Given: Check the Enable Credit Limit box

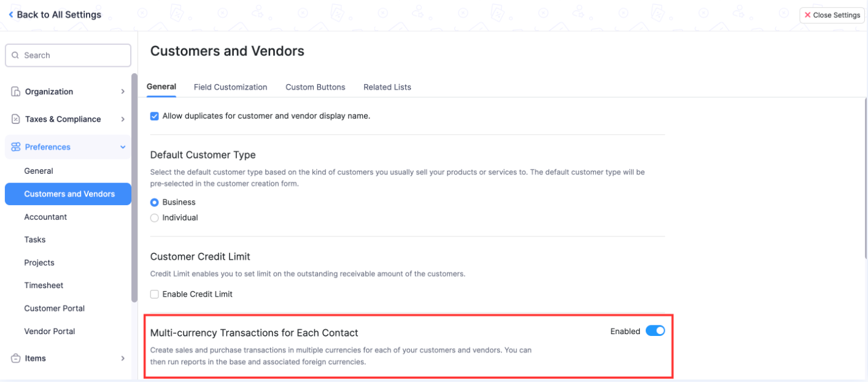Looking at the screenshot, I should coord(155,294).
